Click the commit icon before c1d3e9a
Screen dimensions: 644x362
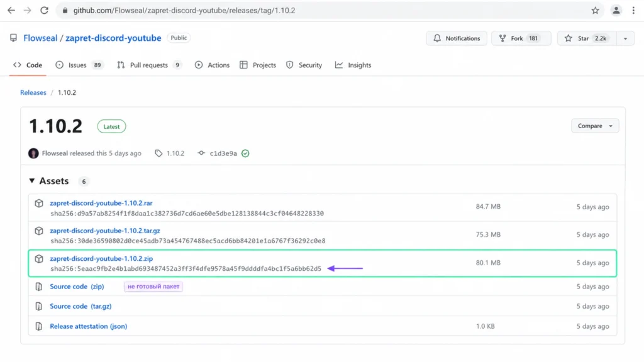(201, 153)
